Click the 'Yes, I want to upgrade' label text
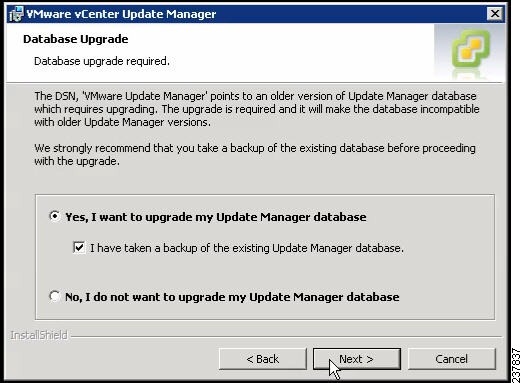The height and width of the screenshot is (383, 520). (216, 217)
